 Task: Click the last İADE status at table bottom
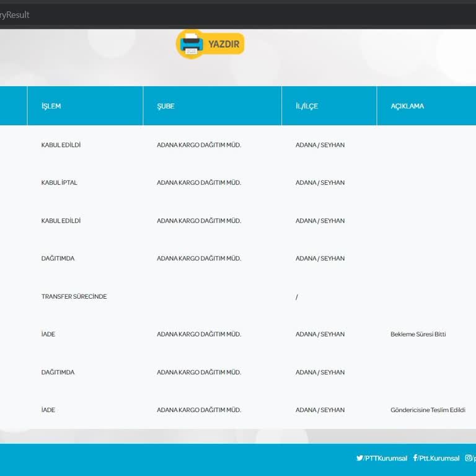(48, 410)
